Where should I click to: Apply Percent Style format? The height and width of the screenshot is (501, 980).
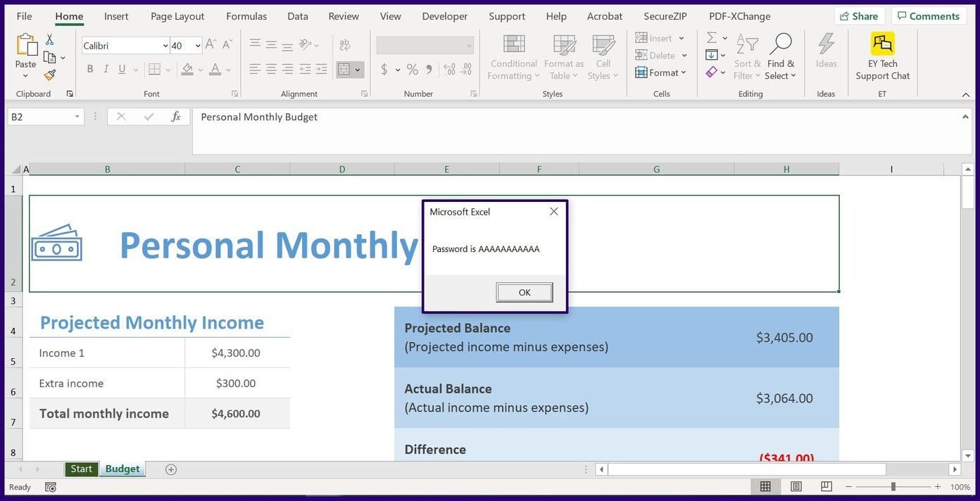(412, 69)
